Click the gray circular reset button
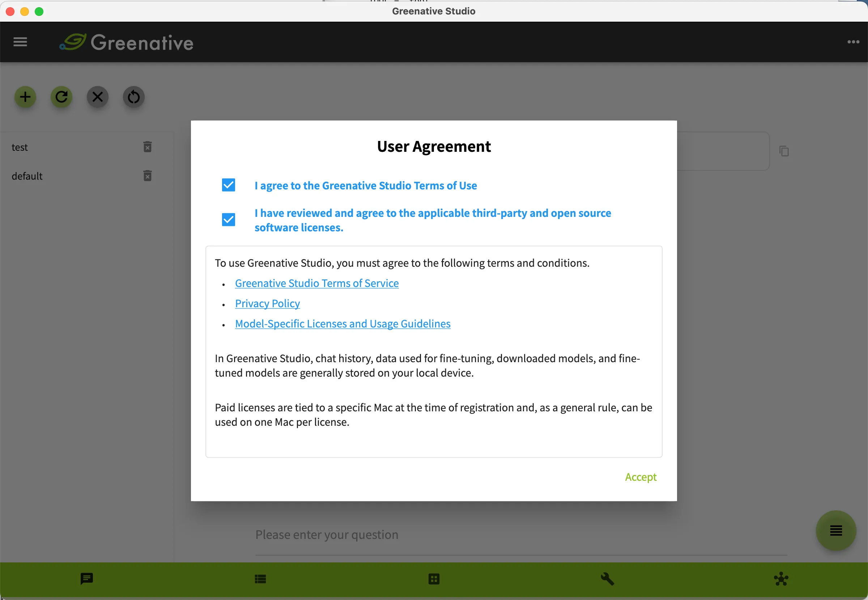 (133, 97)
